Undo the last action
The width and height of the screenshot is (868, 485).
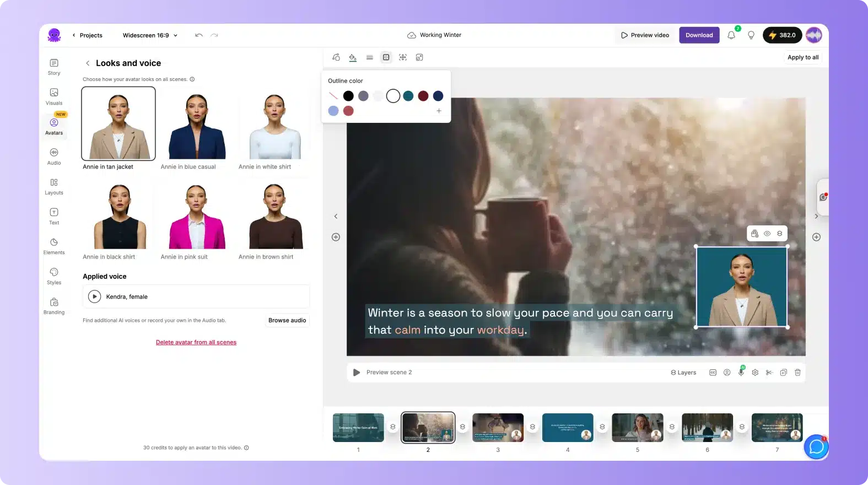coord(199,35)
